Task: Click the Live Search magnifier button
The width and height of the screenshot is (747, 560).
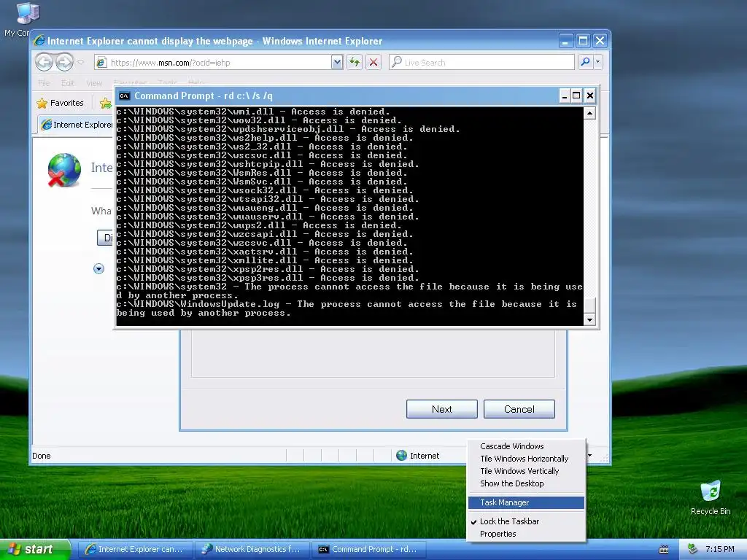Action: tap(585, 62)
